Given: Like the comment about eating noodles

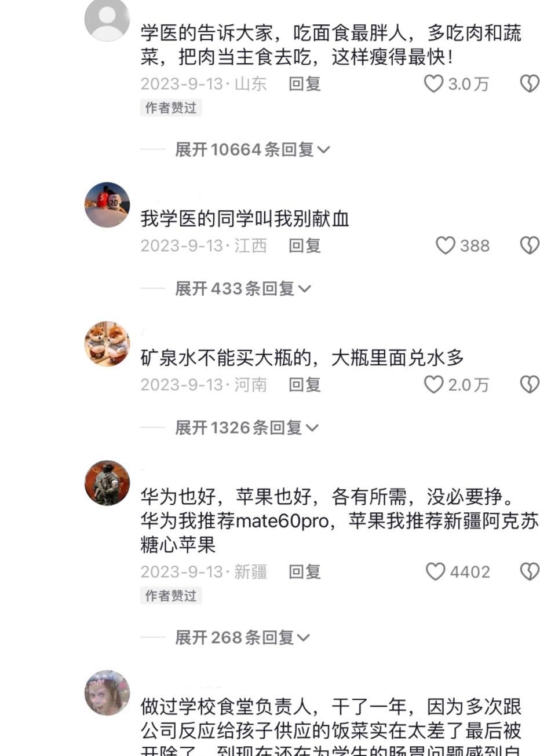Looking at the screenshot, I should pyautogui.click(x=434, y=84).
